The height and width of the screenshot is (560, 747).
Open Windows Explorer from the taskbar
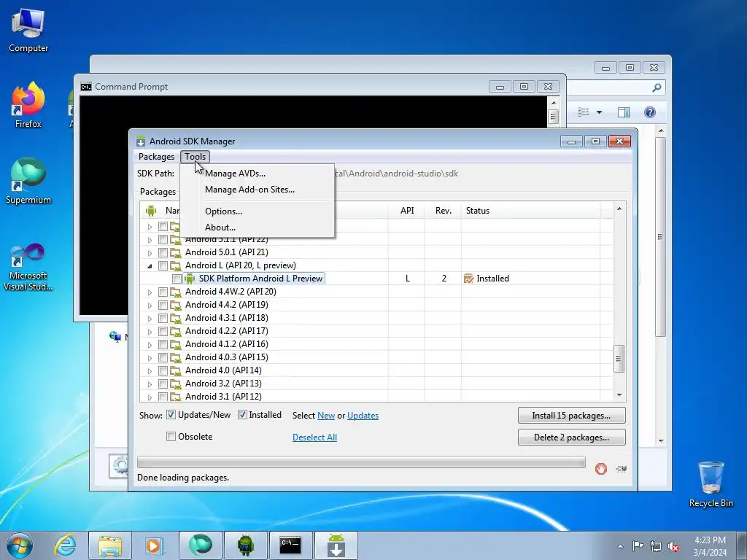tap(110, 545)
